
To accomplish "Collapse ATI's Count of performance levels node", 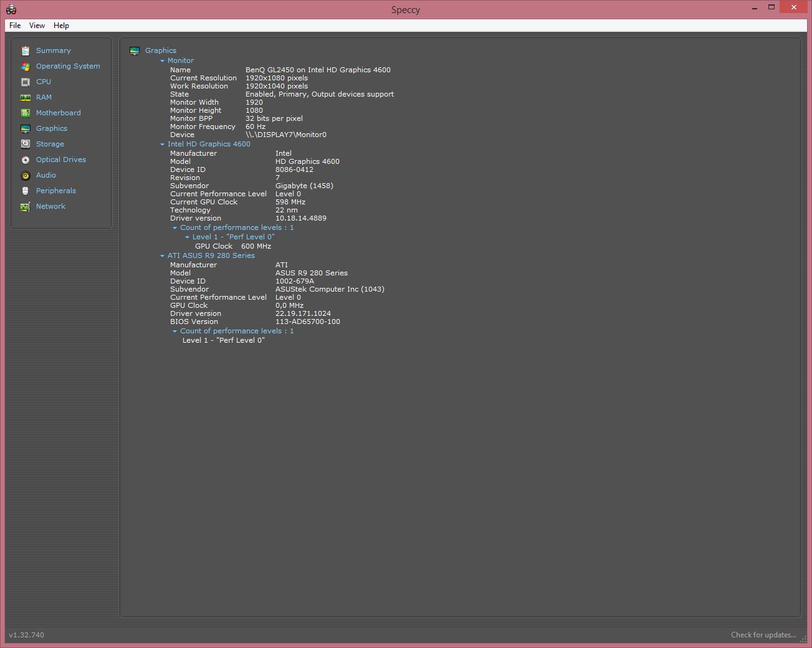I will tap(174, 331).
